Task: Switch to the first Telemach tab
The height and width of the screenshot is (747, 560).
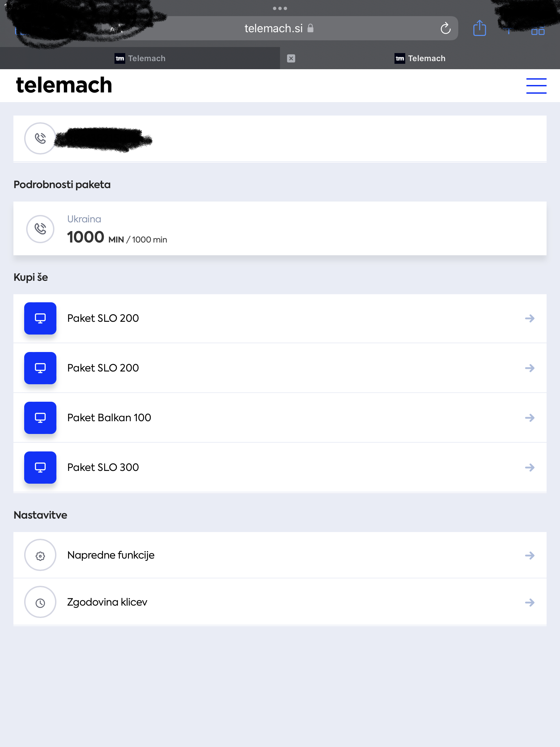Action: click(140, 58)
